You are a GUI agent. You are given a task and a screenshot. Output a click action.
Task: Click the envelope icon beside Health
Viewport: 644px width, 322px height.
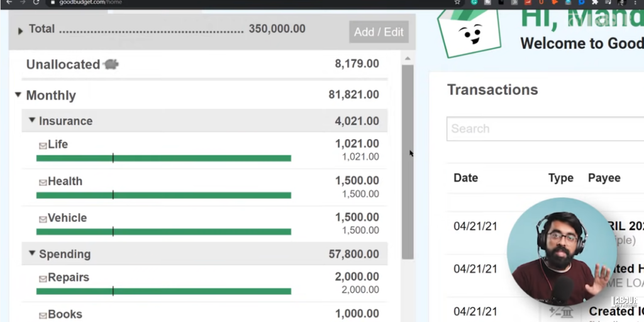click(x=43, y=182)
